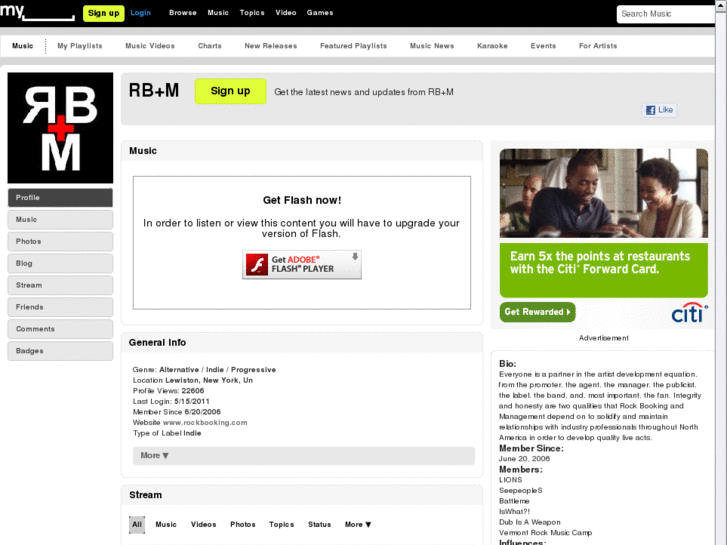727x545 pixels.
Task: Click the Citi logo in the advertisement
Action: click(x=689, y=313)
